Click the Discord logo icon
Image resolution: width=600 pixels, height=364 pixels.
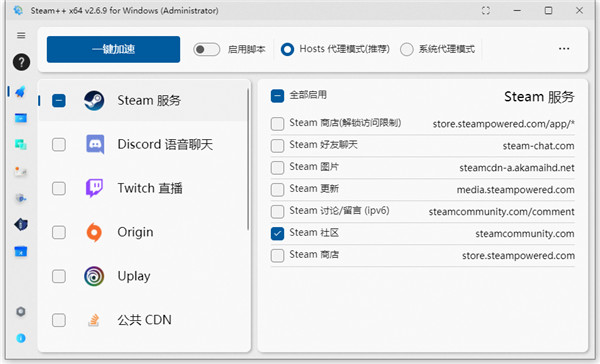[x=95, y=144]
